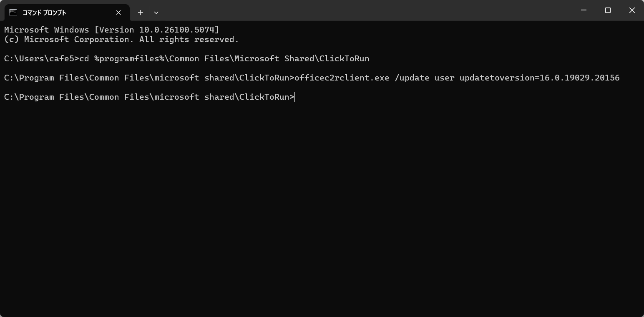Click the C:\Users\cafe5> prompt text
Screen dimensions: 644x317
(x=41, y=59)
